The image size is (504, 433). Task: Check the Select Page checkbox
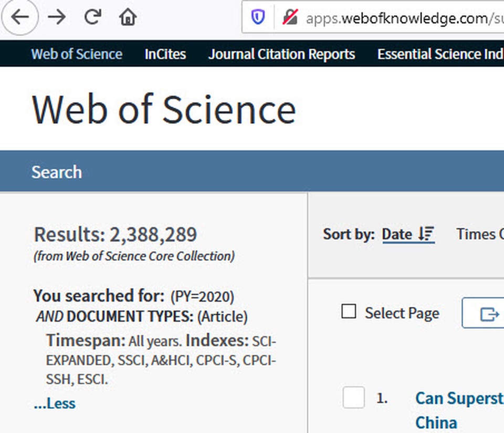pos(349,312)
